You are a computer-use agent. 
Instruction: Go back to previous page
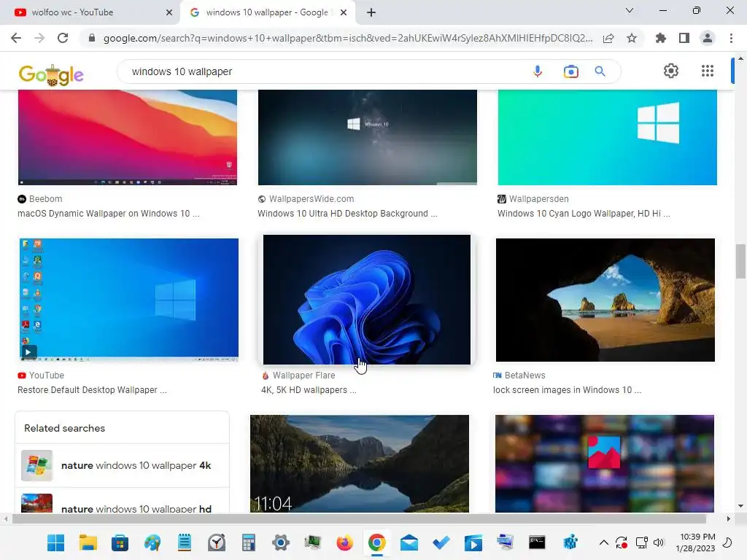coord(16,38)
